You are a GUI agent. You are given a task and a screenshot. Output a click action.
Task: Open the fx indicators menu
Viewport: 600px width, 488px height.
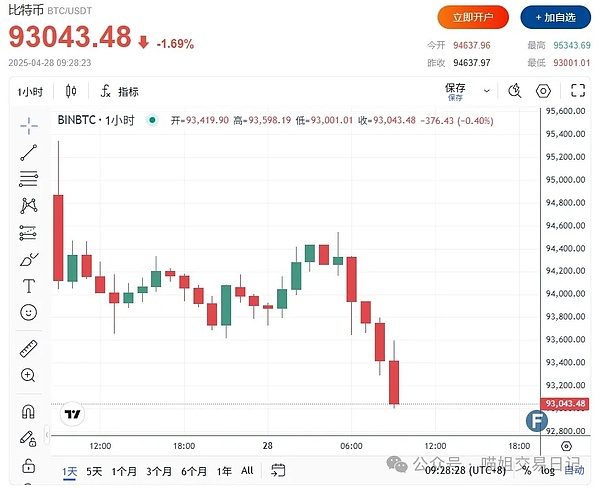[119, 91]
